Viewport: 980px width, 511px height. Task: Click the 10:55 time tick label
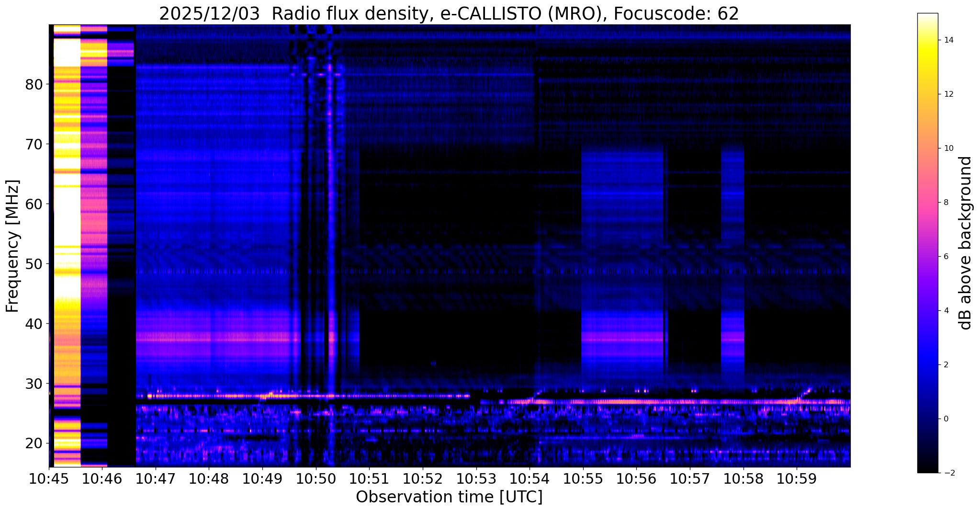(583, 479)
